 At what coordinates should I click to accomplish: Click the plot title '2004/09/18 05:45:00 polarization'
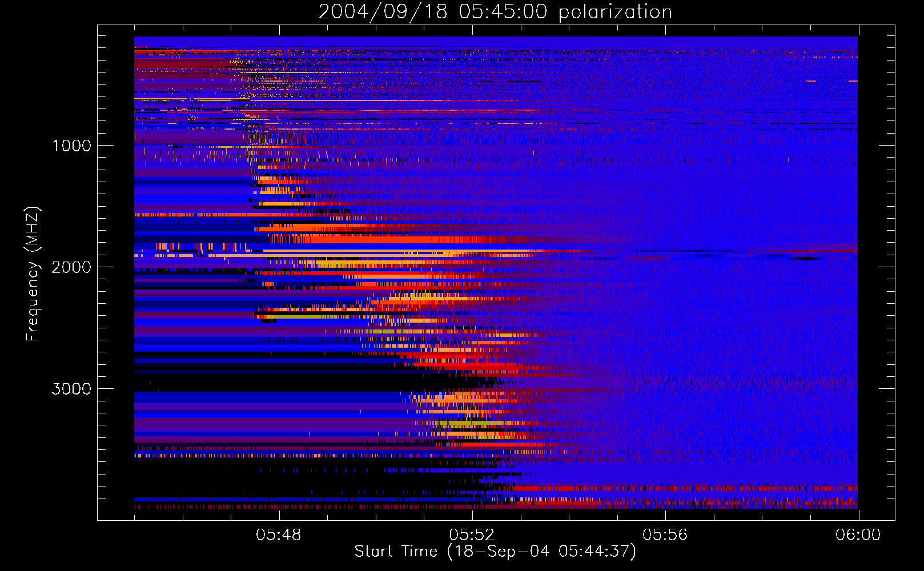(495, 12)
